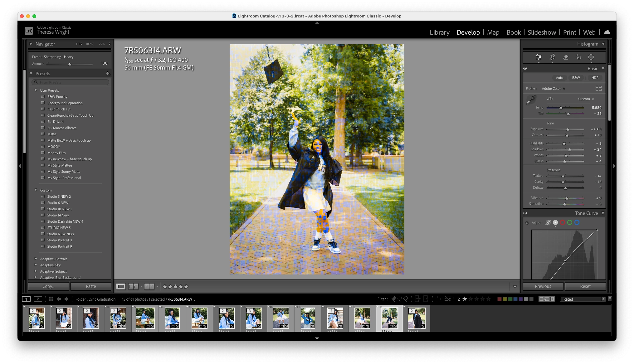Select the red channel curve circle
Image resolution: width=634 pixels, height=364 pixels.
[562, 222]
